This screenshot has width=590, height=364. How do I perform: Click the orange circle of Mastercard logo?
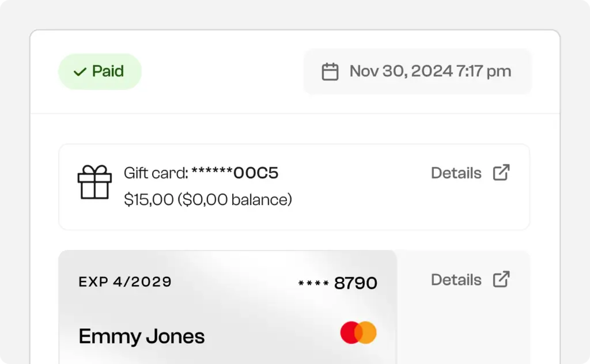point(368,333)
